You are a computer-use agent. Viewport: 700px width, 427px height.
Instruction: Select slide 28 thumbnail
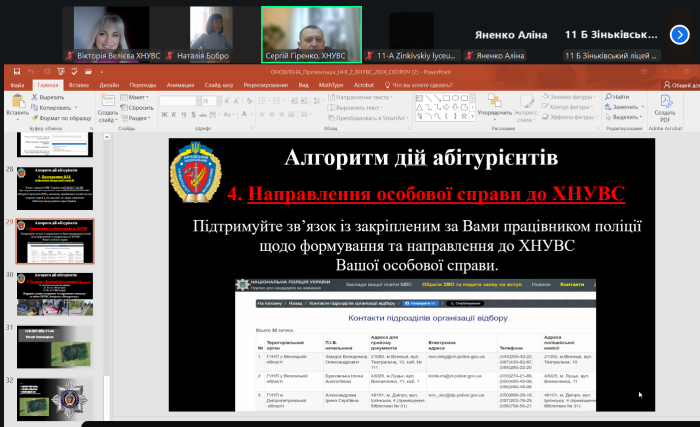(x=55, y=188)
